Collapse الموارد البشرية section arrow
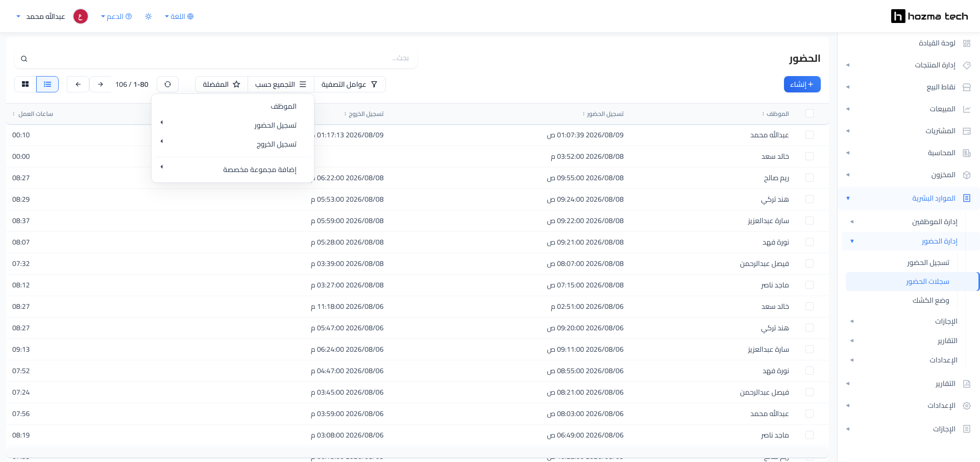This screenshot has width=980, height=462. (x=848, y=198)
